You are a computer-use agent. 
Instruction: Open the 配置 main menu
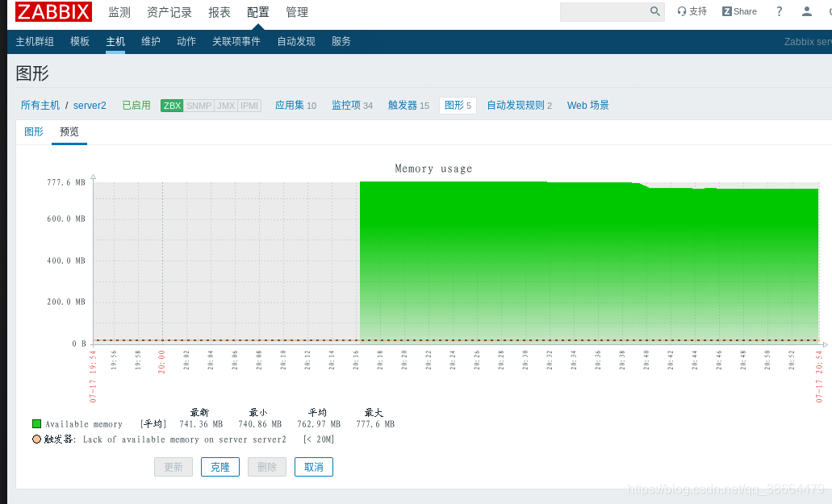tap(258, 12)
